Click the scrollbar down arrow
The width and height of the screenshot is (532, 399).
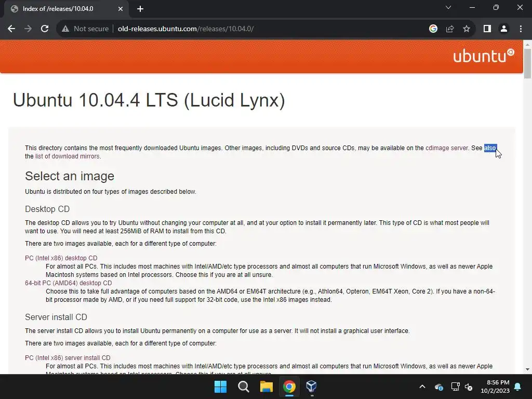click(x=527, y=369)
